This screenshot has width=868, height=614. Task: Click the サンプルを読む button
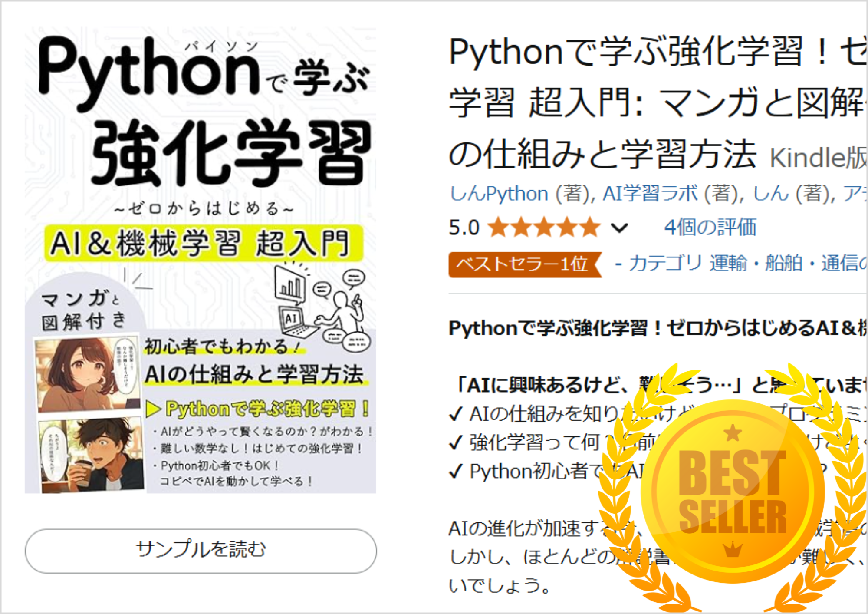click(201, 551)
